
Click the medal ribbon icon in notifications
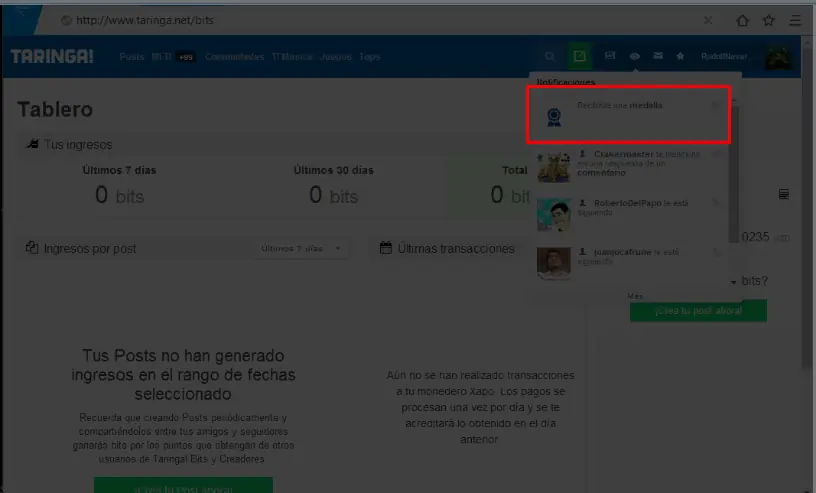554,117
